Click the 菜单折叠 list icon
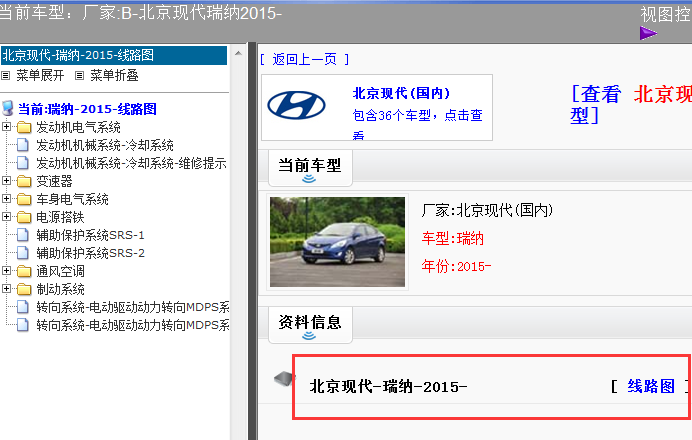 coord(79,76)
